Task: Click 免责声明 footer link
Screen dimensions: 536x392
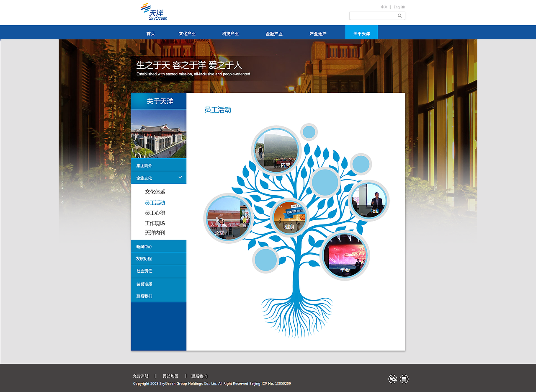Action: click(141, 376)
